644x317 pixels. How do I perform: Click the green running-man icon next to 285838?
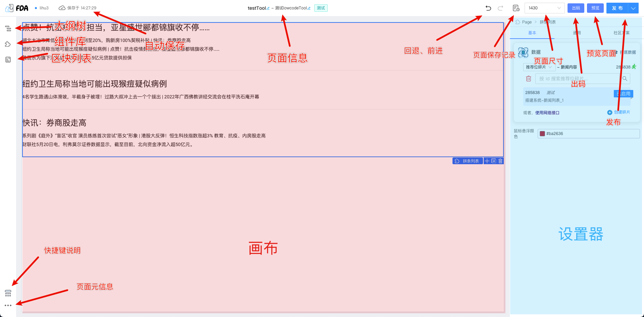tap(634, 67)
